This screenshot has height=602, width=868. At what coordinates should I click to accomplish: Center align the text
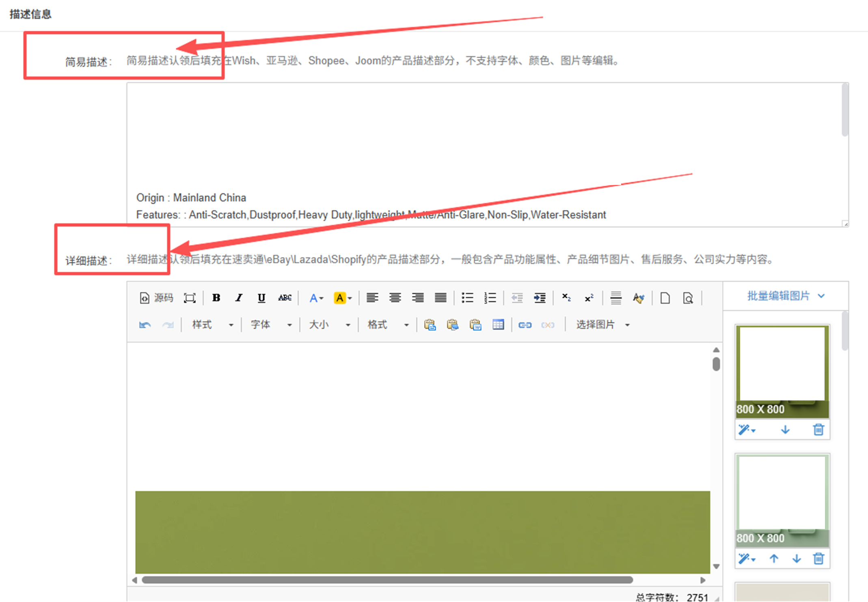(395, 298)
